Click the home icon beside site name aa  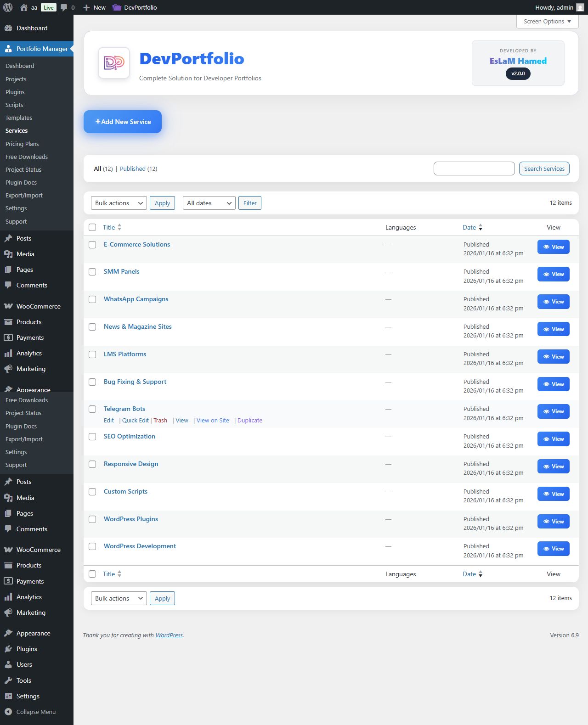coord(24,7)
